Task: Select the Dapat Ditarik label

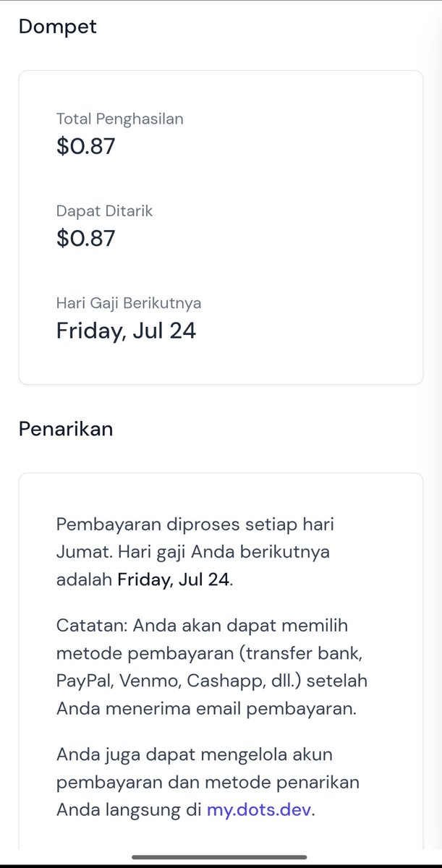Action: 105,211
